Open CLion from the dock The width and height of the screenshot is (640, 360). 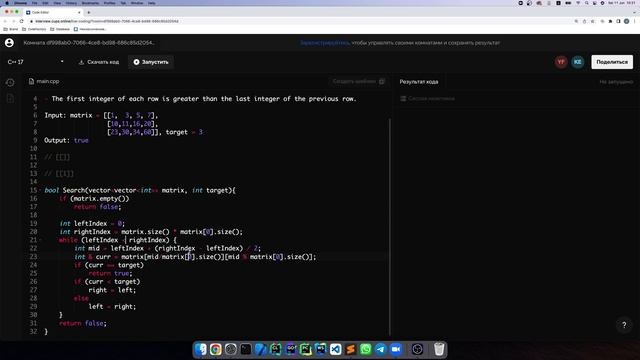pos(276,349)
